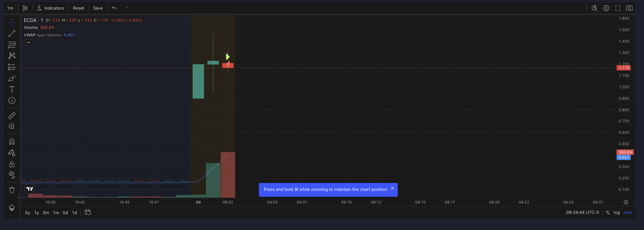Click the Save button
This screenshot has height=230, width=644.
click(x=98, y=8)
